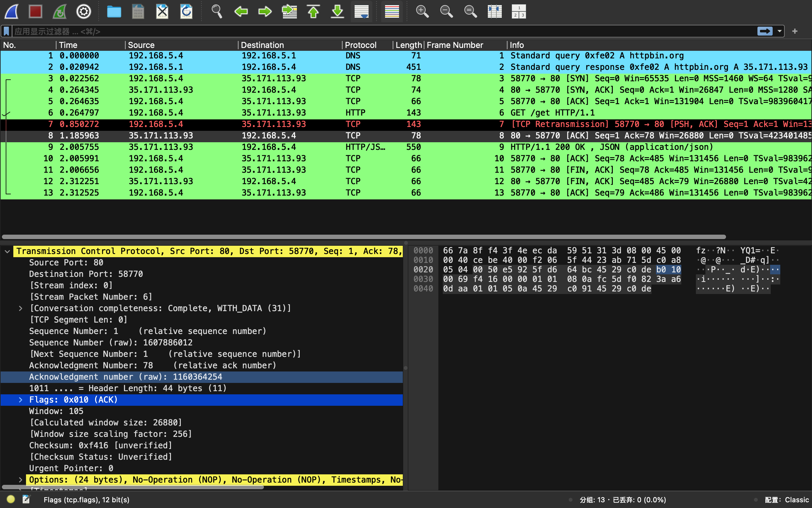Select Sequence Number (raw) field
This screenshot has width=812, height=508.
coord(201,343)
